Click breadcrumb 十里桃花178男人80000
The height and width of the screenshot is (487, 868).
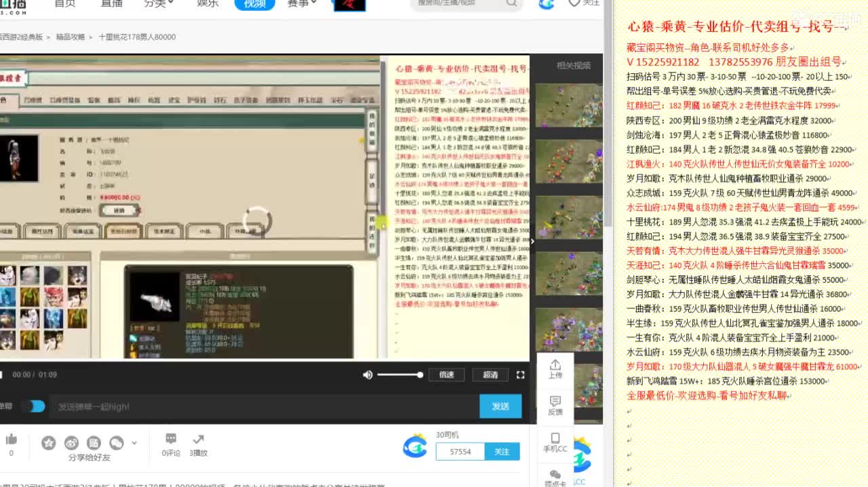137,37
